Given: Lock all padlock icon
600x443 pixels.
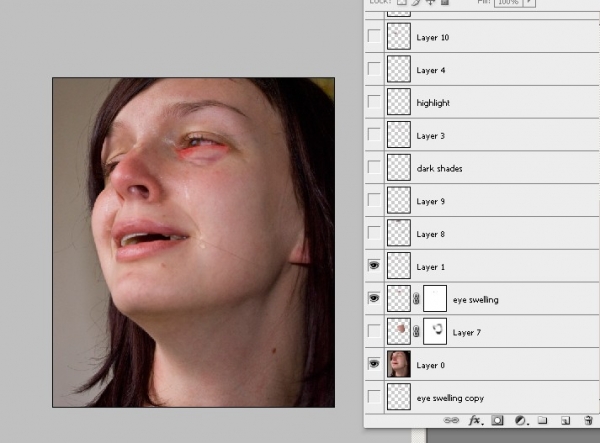Looking at the screenshot, I should [x=445, y=2].
